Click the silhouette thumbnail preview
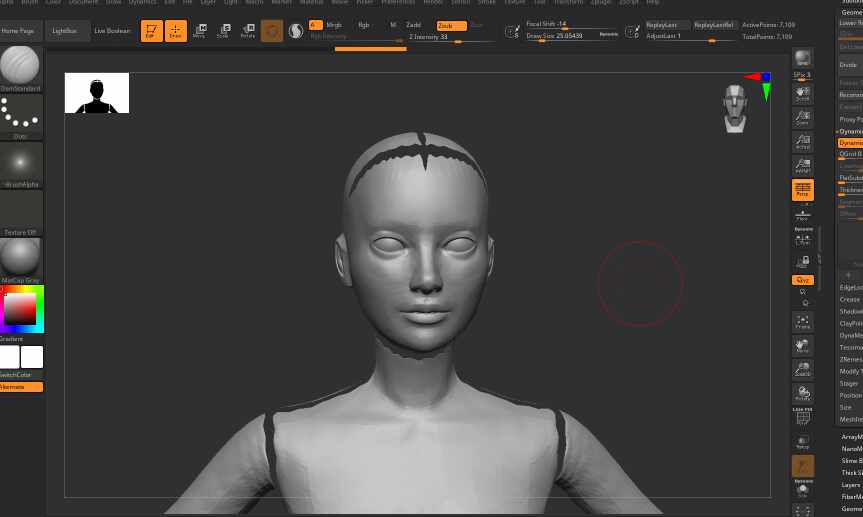The width and height of the screenshot is (863, 517). 97,93
